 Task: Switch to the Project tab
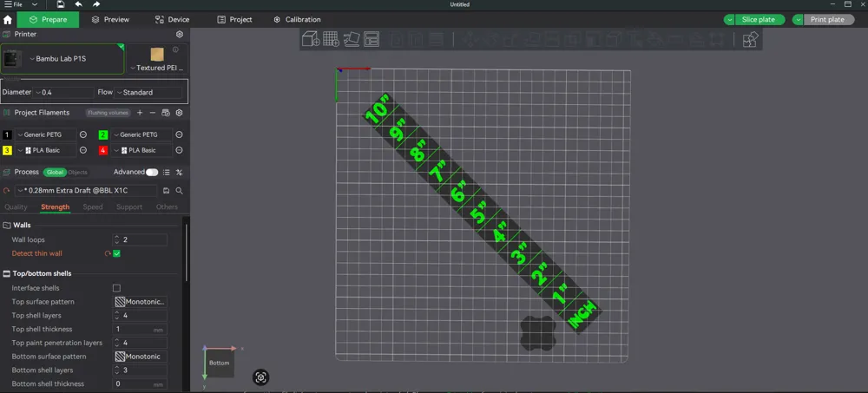pos(234,19)
